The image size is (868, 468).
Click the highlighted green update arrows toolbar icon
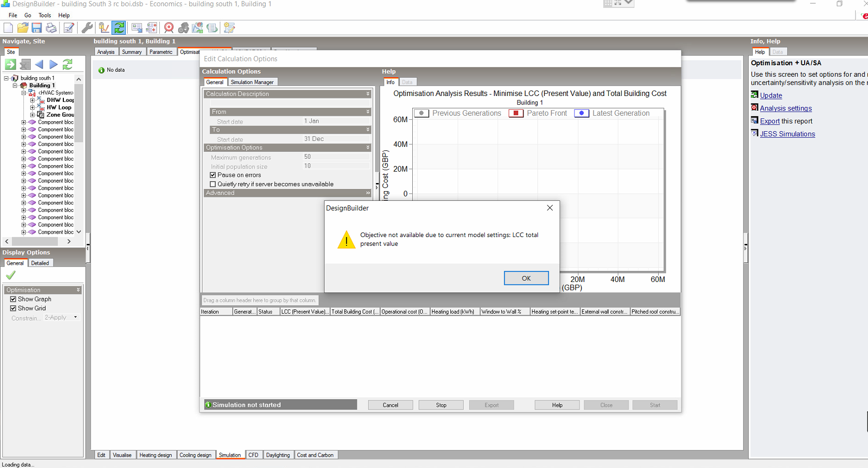pyautogui.click(x=119, y=28)
